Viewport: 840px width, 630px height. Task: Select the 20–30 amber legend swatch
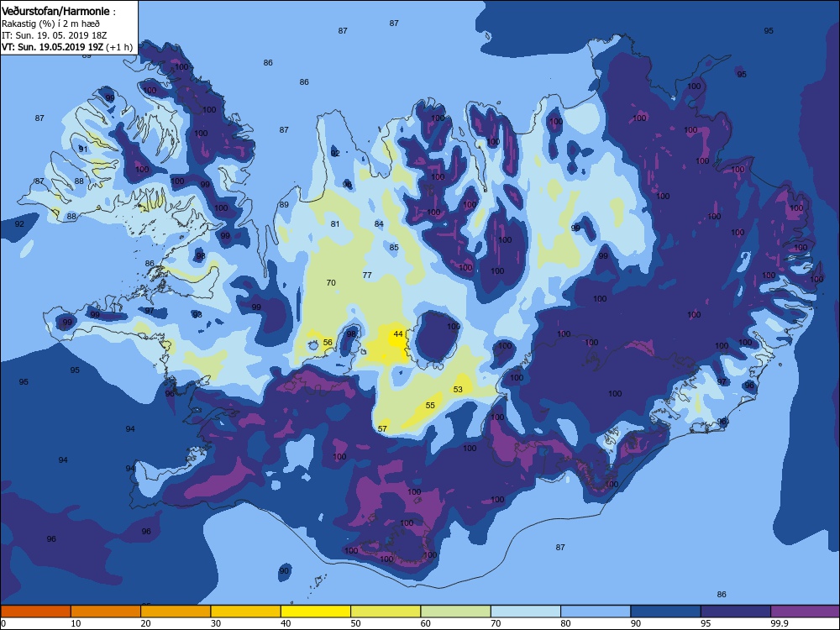click(176, 612)
